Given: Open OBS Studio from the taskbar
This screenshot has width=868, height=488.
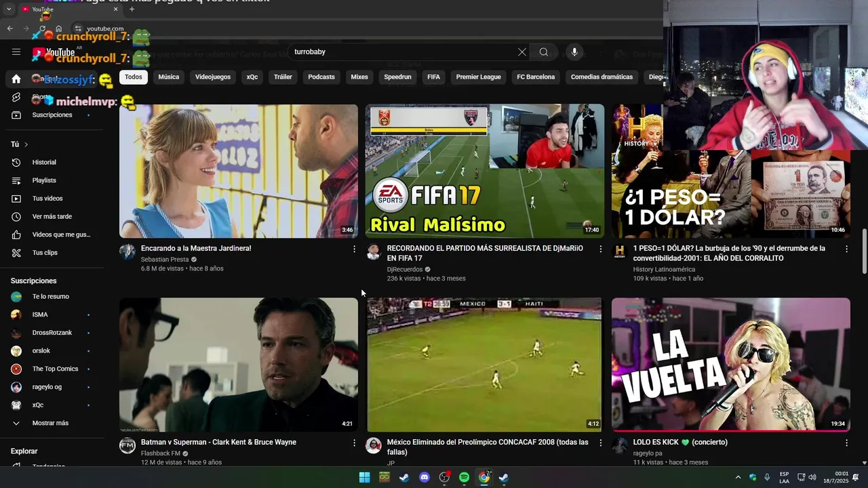Looking at the screenshot, I should (445, 477).
